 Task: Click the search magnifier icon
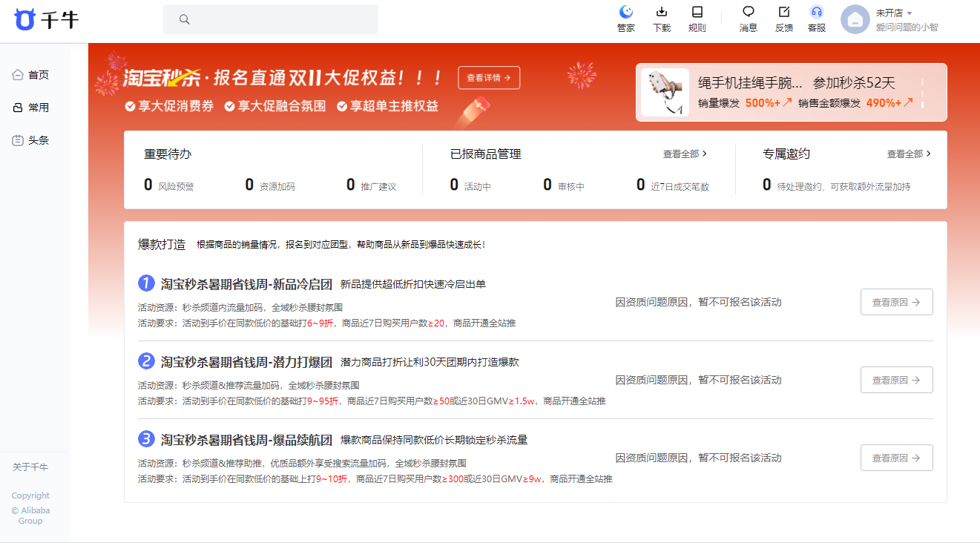185,19
